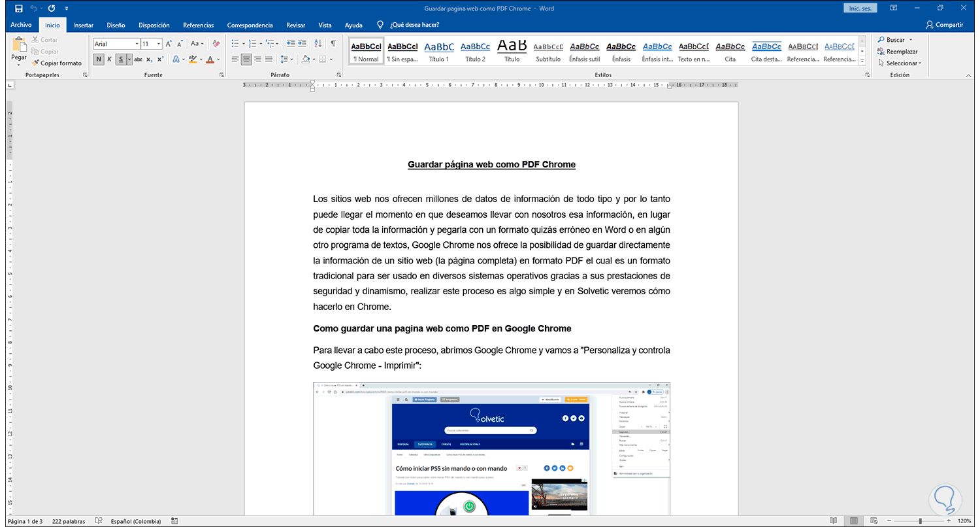Toggle paragraph marks display

333,44
